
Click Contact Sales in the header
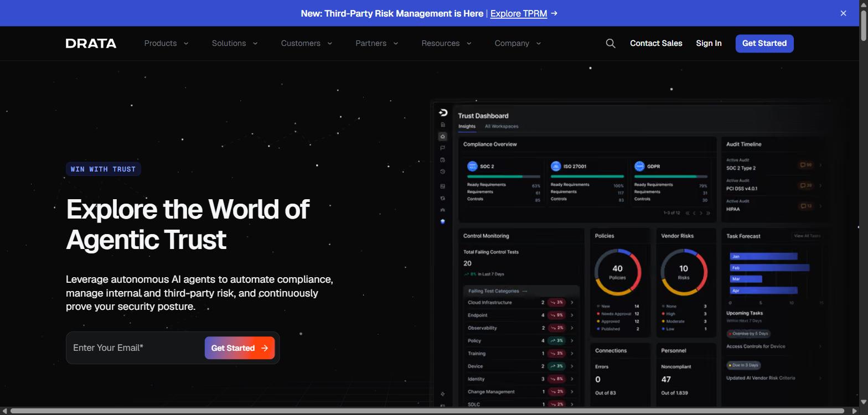point(656,43)
